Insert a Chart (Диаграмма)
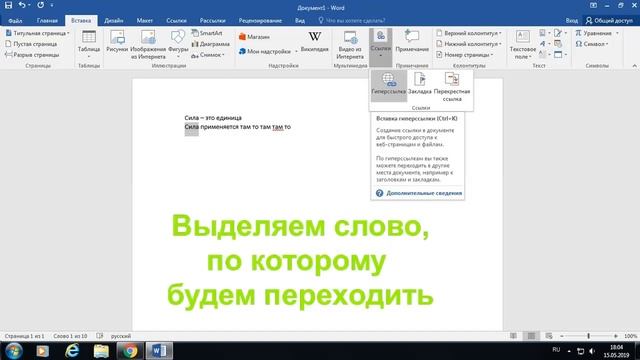This screenshot has width=640, height=360. point(211,44)
